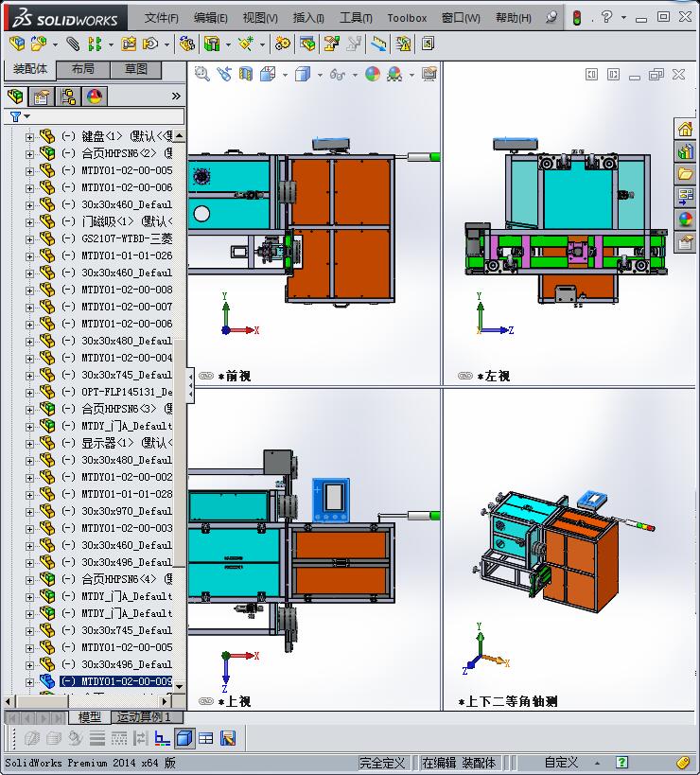Open the Design Library task pane icon
This screenshot has height=775, width=700.
tap(685, 151)
